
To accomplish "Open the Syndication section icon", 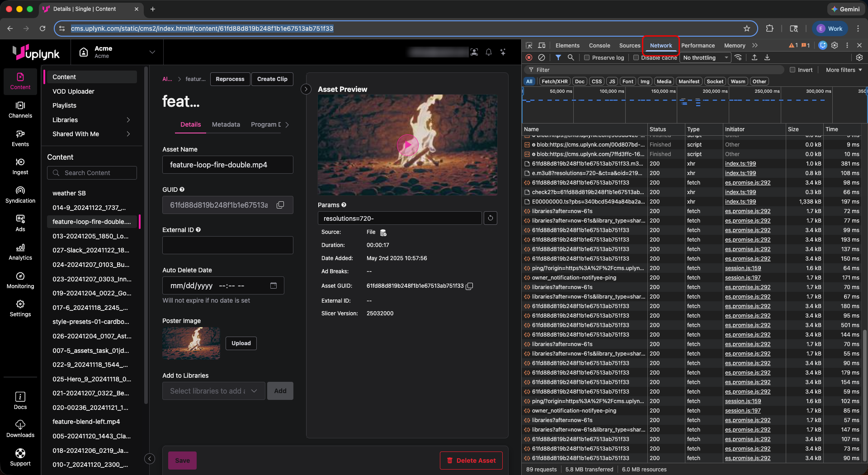I will pyautogui.click(x=20, y=190).
